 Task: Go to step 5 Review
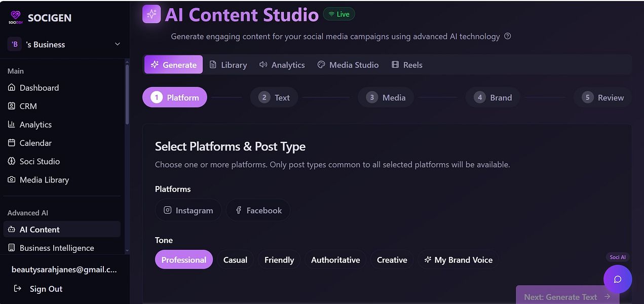pos(602,97)
